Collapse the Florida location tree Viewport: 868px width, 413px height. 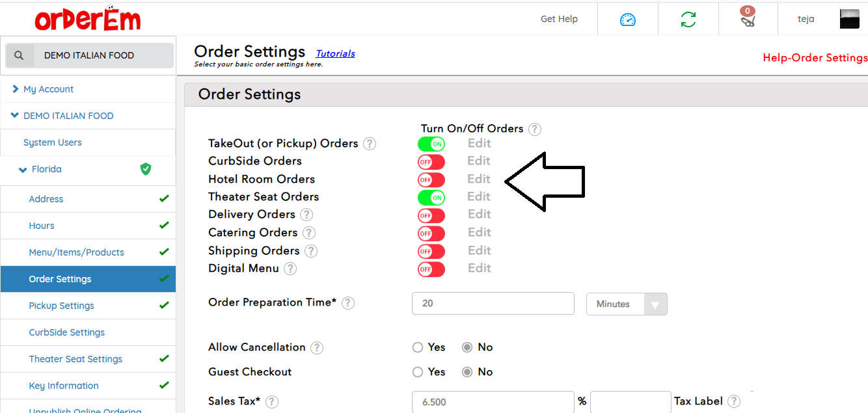click(x=23, y=170)
